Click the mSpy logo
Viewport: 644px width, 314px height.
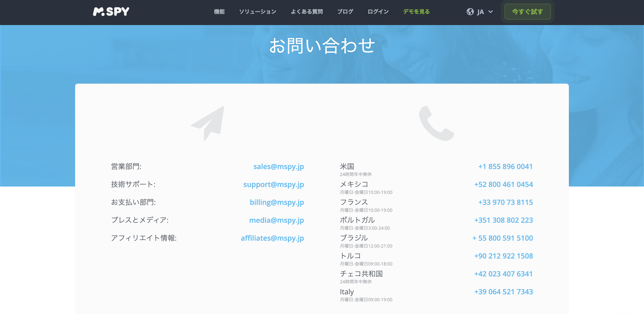111,11
